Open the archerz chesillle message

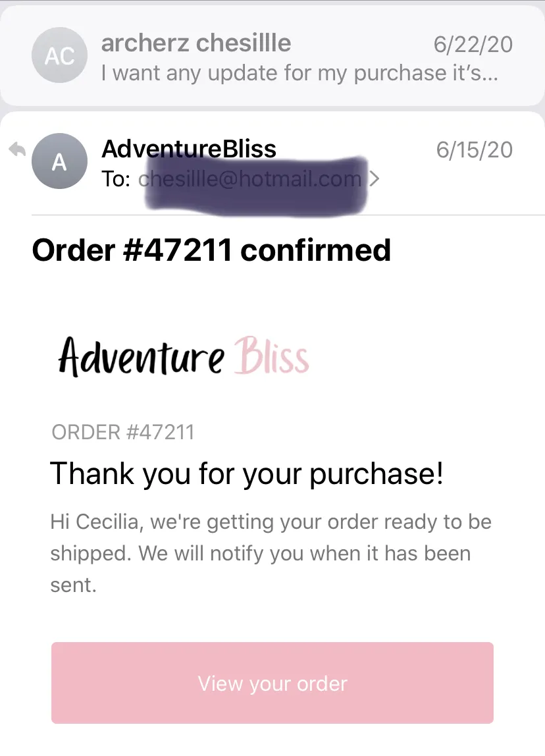pyautogui.click(x=272, y=56)
